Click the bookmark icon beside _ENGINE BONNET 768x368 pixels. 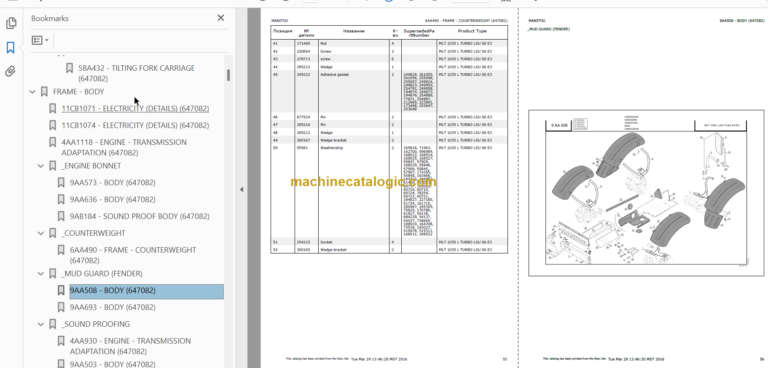pyautogui.click(x=52, y=166)
